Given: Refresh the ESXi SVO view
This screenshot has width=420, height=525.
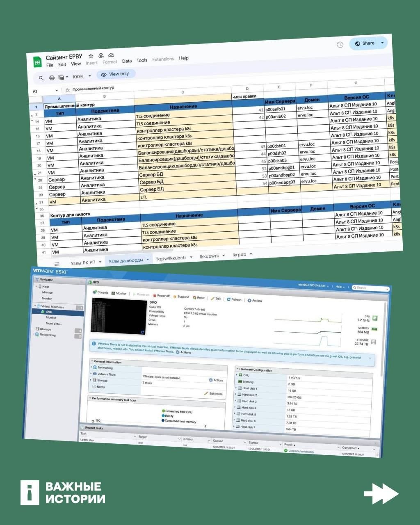Looking at the screenshot, I should (234, 299).
